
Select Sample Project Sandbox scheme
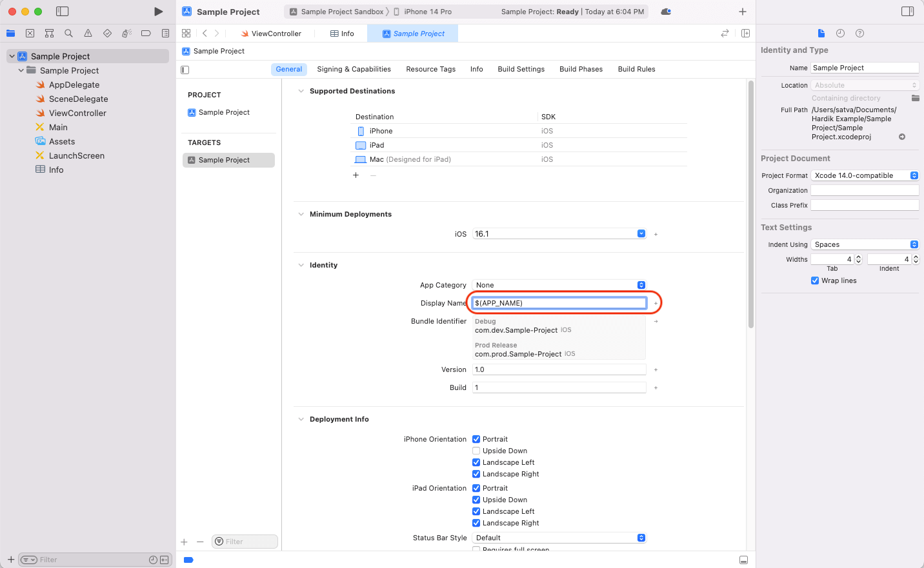coord(337,12)
